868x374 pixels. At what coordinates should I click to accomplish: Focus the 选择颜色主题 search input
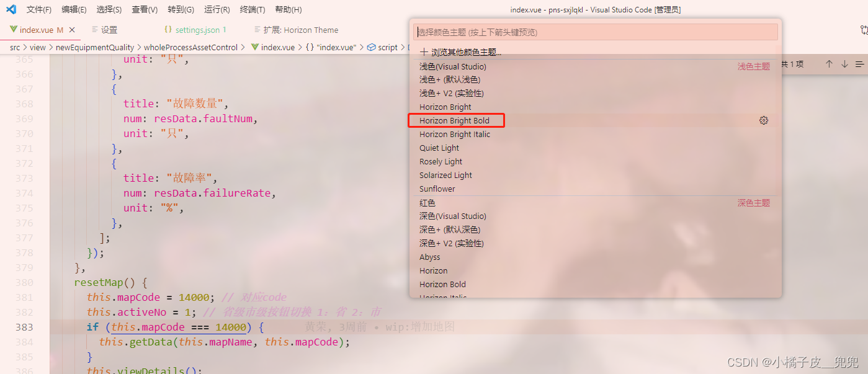(596, 32)
